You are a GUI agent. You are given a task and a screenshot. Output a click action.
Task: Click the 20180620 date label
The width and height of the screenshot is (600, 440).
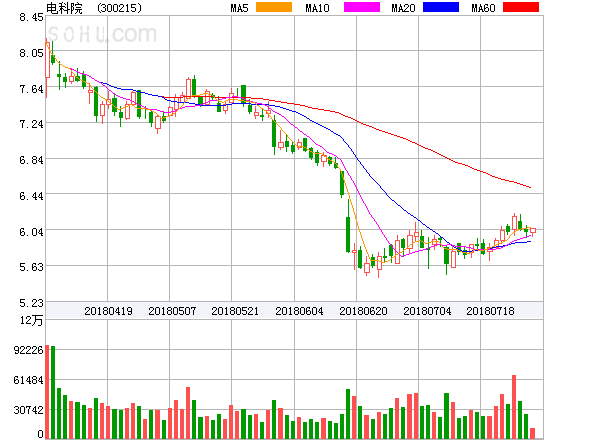(x=363, y=311)
